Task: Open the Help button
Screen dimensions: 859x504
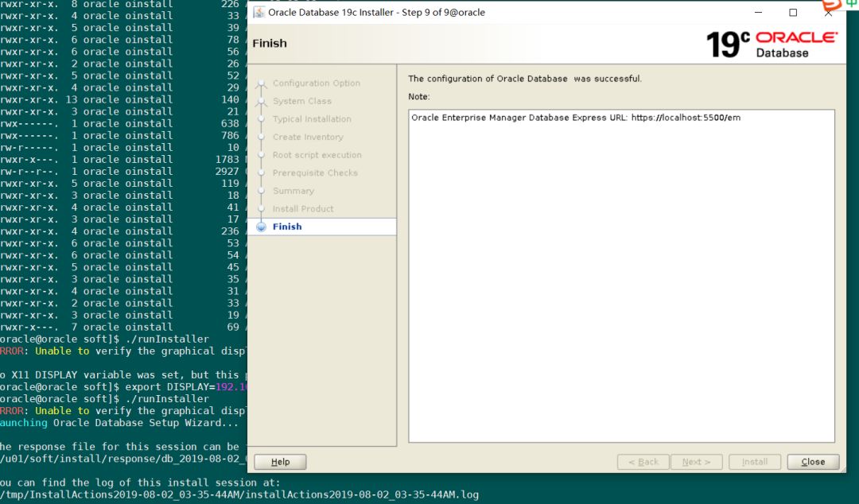Action: (x=280, y=462)
